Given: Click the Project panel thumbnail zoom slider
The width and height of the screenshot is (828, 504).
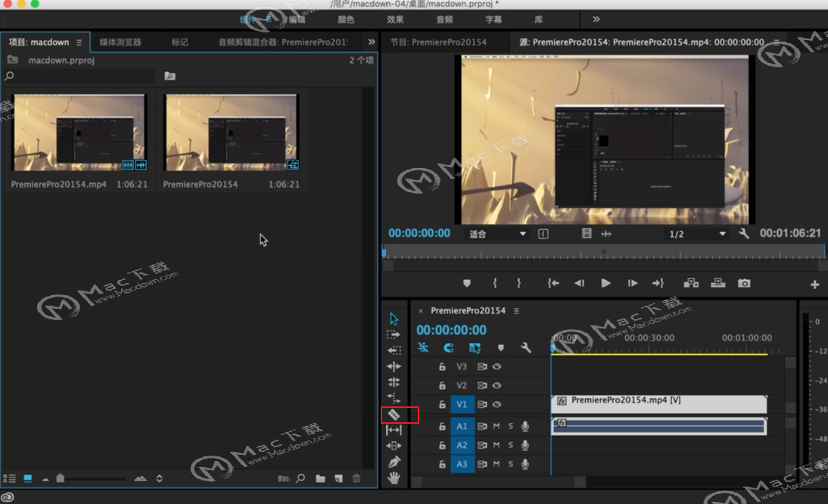Looking at the screenshot, I should tap(61, 478).
